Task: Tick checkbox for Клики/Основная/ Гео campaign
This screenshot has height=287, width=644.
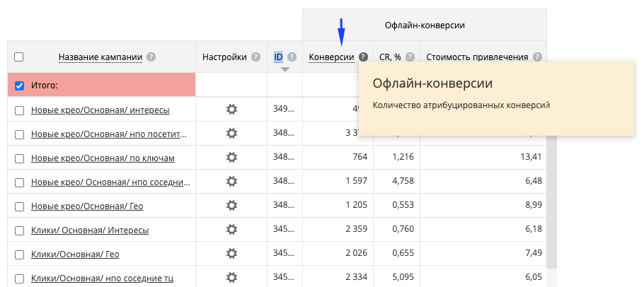Action: [19, 253]
